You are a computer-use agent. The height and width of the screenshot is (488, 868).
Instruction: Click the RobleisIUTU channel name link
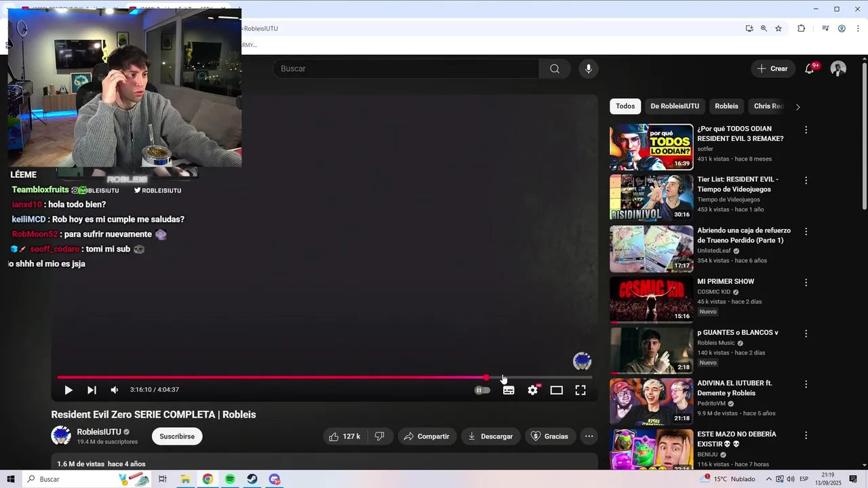pos(99,432)
